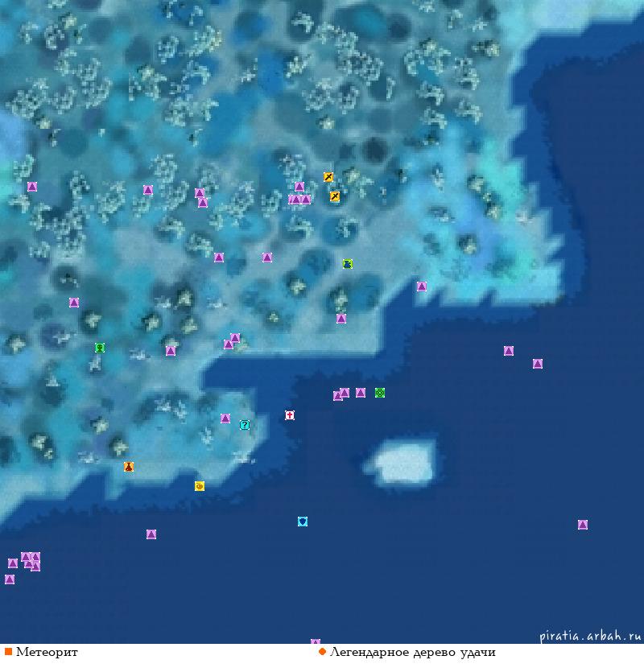644x668 pixels.
Task: Click purple marker below green blue-figure icon
Action: 341,318
